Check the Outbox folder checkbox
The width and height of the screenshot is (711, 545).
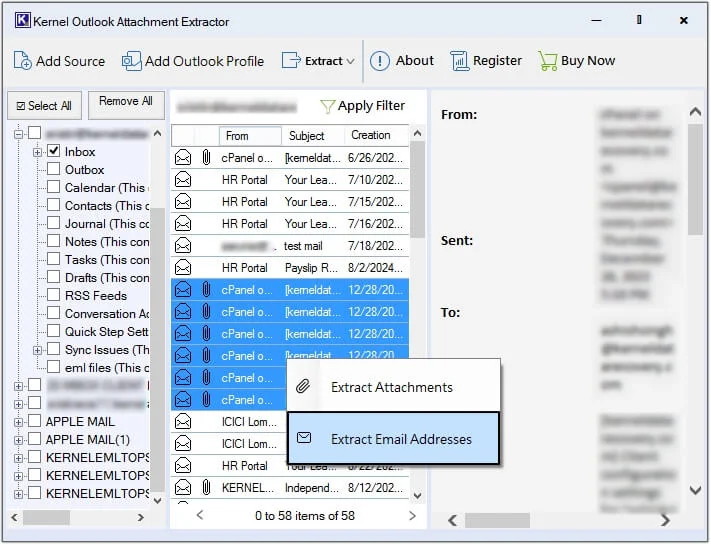54,169
